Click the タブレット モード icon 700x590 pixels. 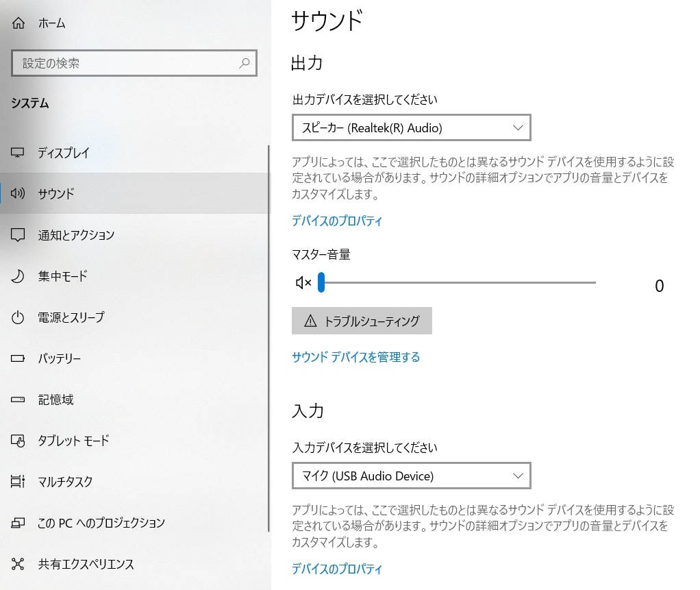(18, 441)
